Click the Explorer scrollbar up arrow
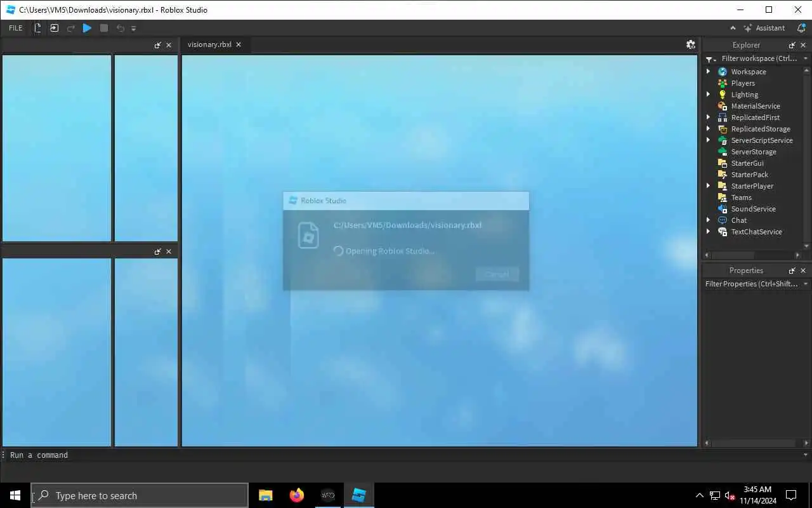The height and width of the screenshot is (508, 812). (x=807, y=70)
